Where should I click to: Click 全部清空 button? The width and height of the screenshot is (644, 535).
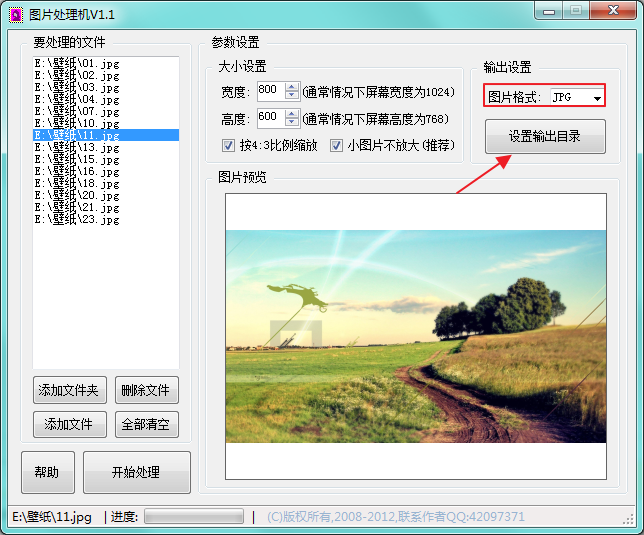[147, 424]
